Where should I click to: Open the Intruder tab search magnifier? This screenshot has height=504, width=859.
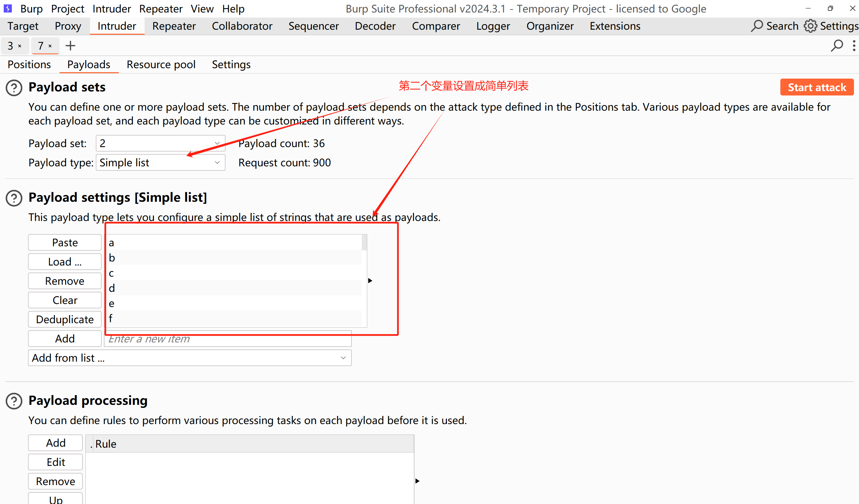(836, 46)
